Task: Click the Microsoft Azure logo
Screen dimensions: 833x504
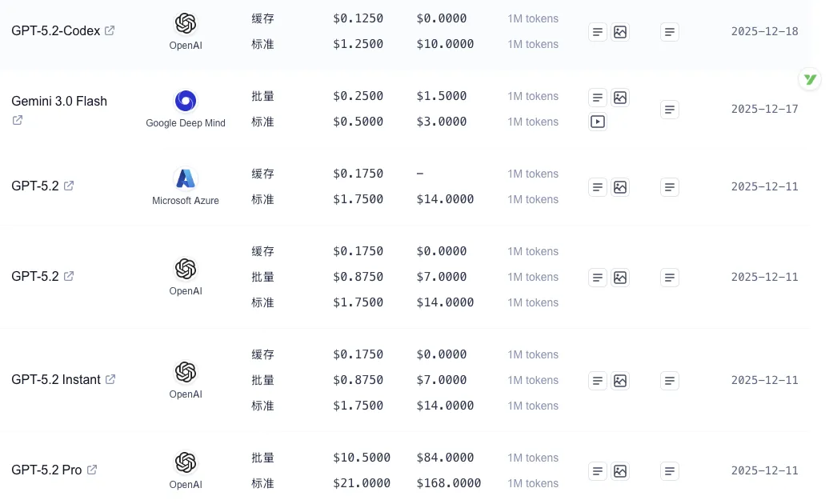Action: [186, 178]
